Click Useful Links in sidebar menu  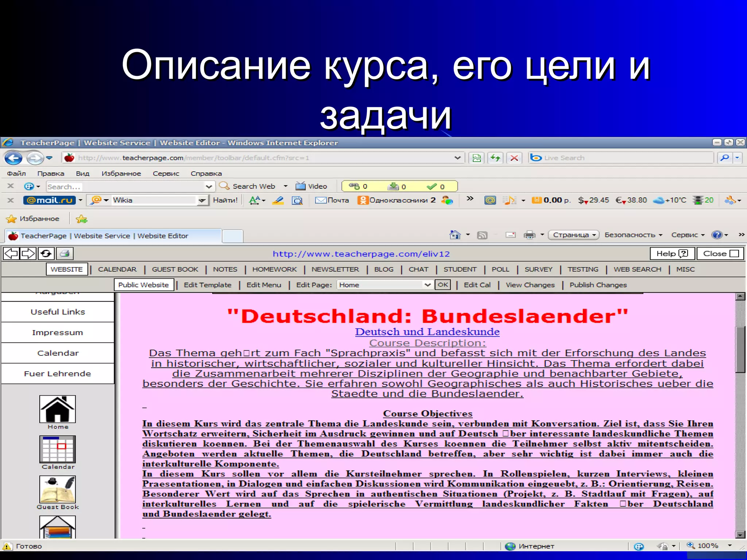(x=58, y=312)
